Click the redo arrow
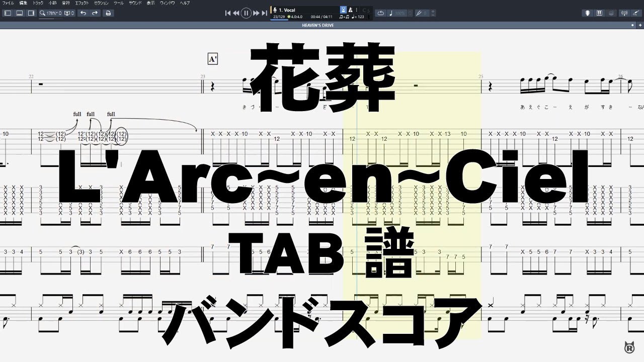 tap(95, 13)
